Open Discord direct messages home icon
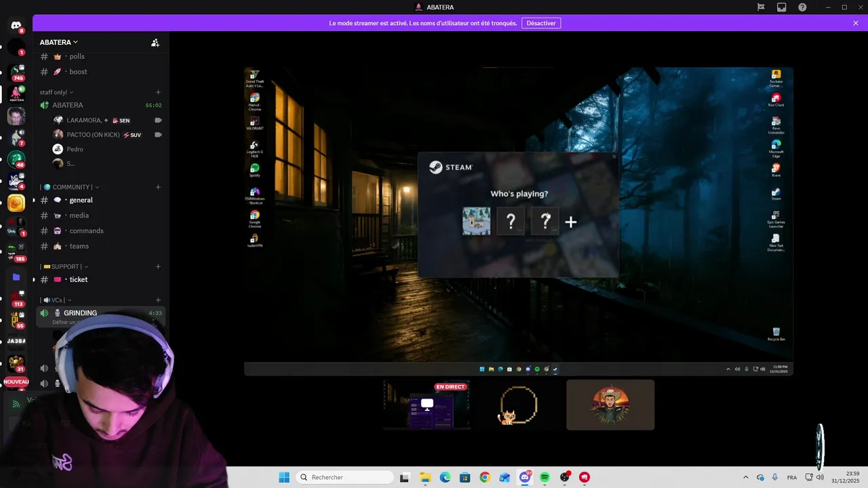This screenshot has height=488, width=868. 16,25
